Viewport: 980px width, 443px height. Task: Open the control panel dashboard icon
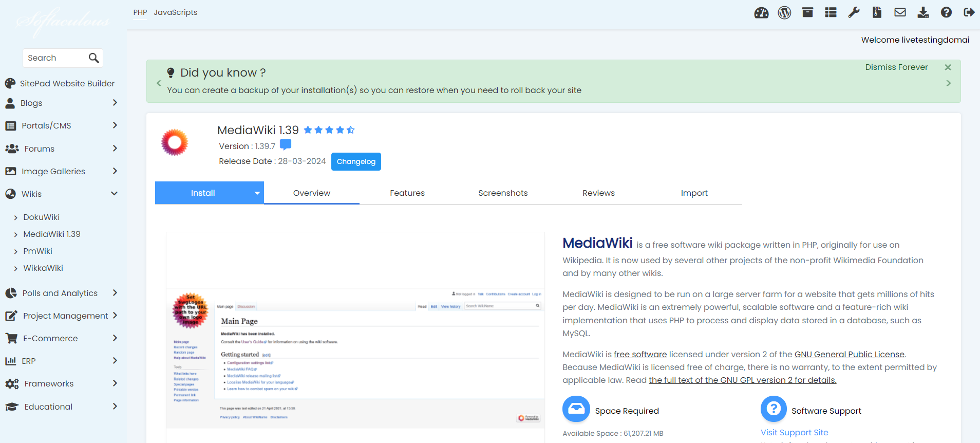761,13
